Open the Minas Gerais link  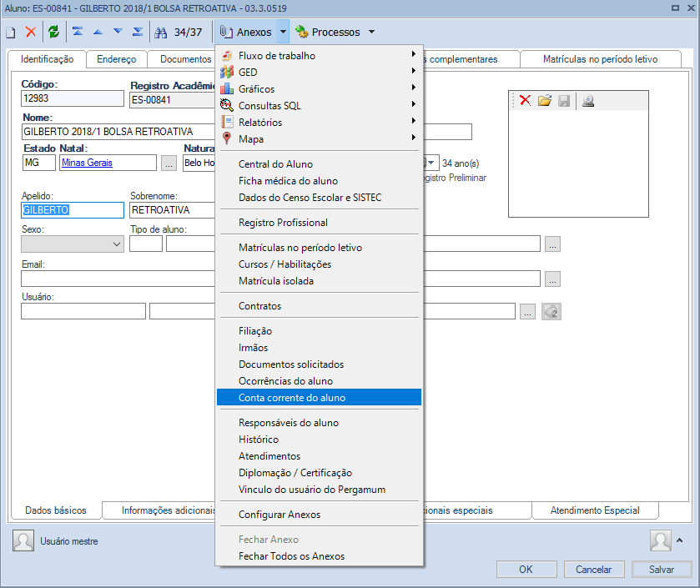(87, 163)
